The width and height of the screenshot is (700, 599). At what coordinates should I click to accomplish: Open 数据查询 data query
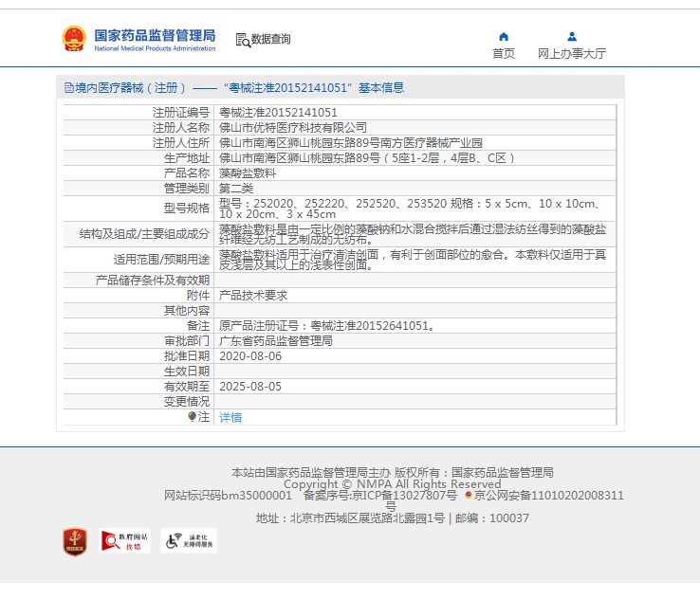click(270, 39)
